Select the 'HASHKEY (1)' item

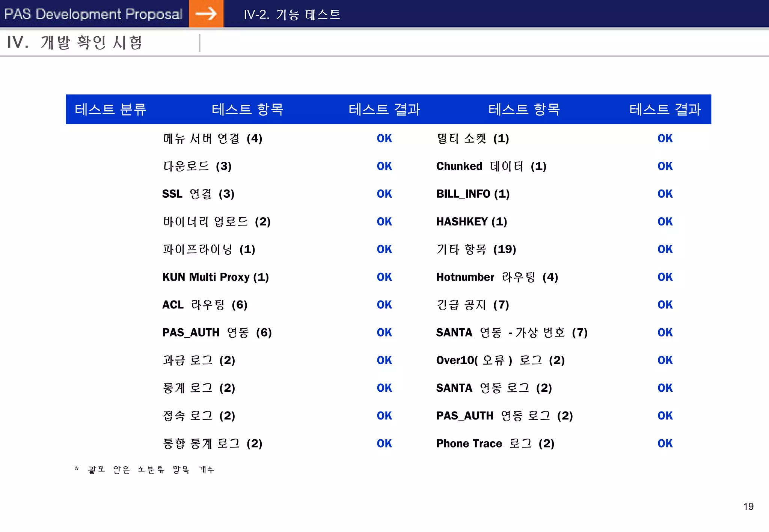[472, 222]
